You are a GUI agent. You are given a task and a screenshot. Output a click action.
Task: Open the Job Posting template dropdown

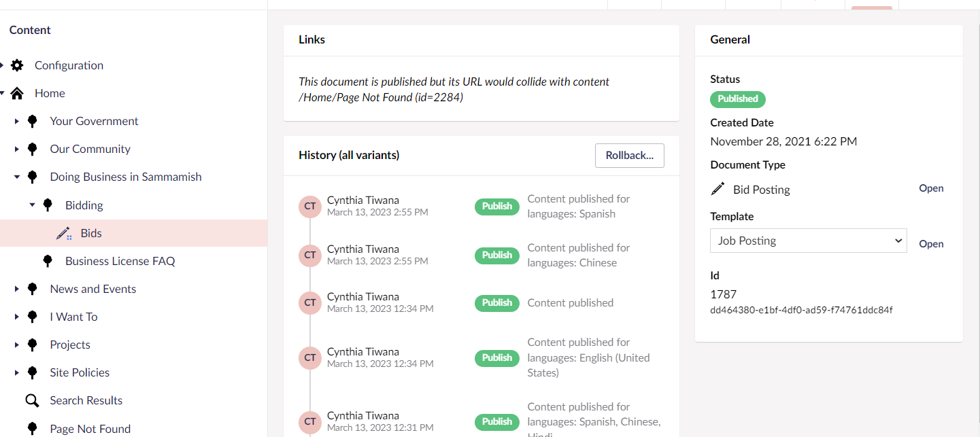point(808,241)
